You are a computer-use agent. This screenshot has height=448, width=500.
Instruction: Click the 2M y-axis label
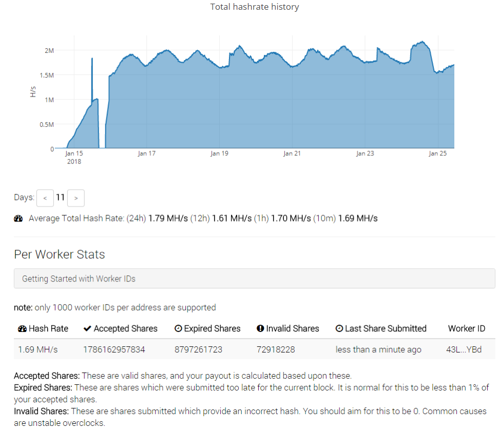[x=49, y=51]
